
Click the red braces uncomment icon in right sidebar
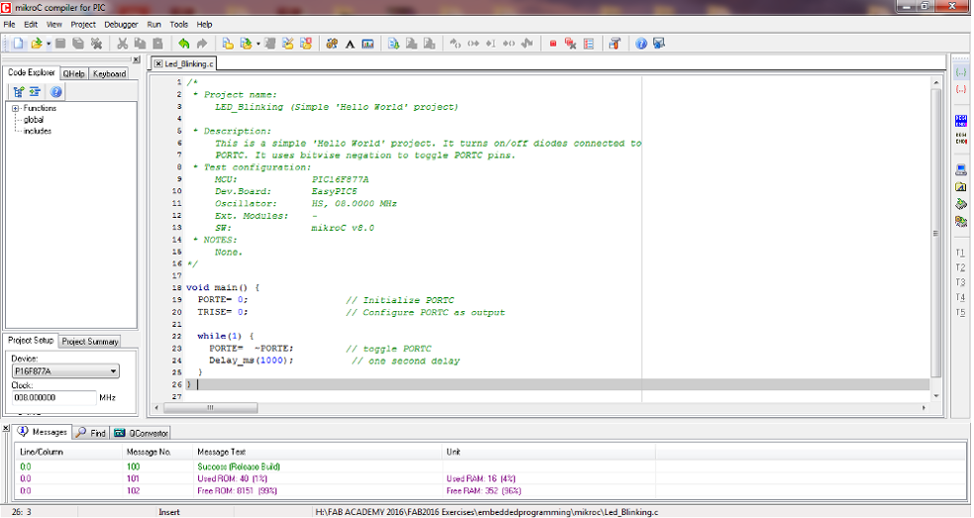coord(961,89)
